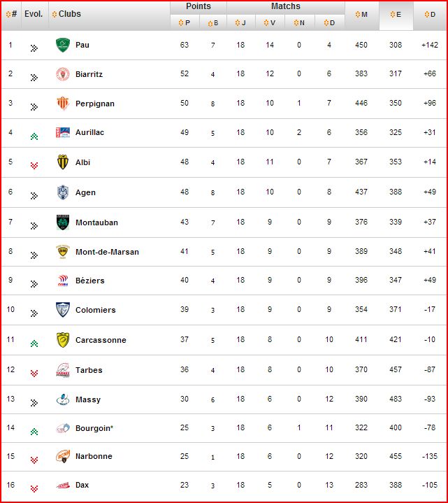Click the Massy team row
This screenshot has height=503, width=448.
224,399
